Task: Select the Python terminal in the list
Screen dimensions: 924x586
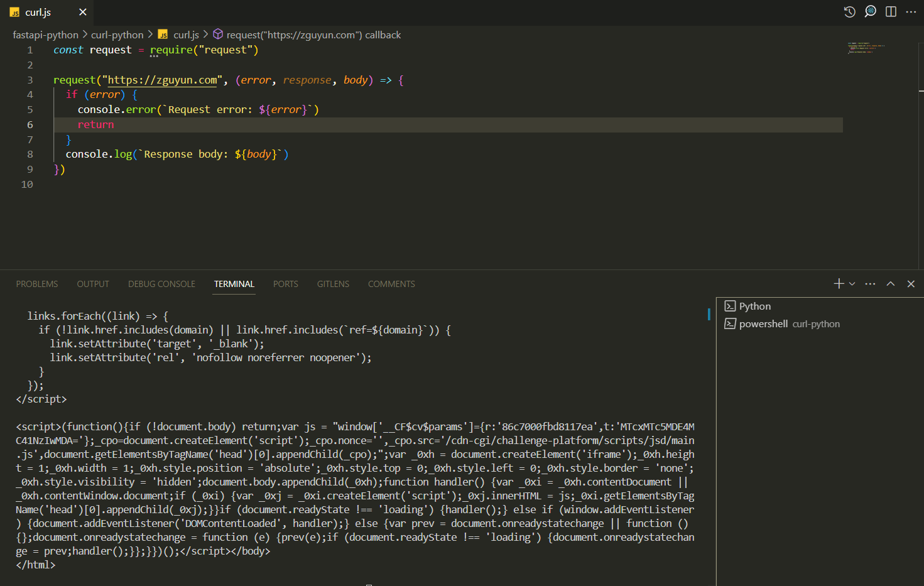Action: pos(820,307)
